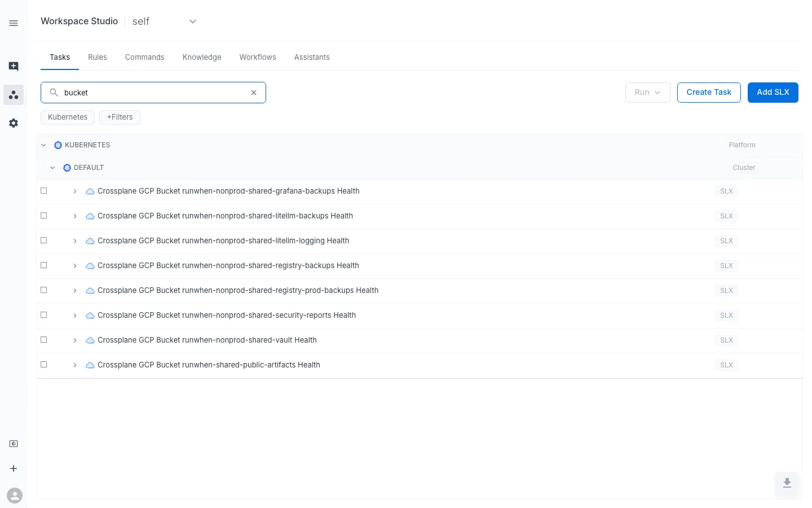The image size is (812, 508).
Task: Check the public-artifacts Health checkbox
Action: 44,365
